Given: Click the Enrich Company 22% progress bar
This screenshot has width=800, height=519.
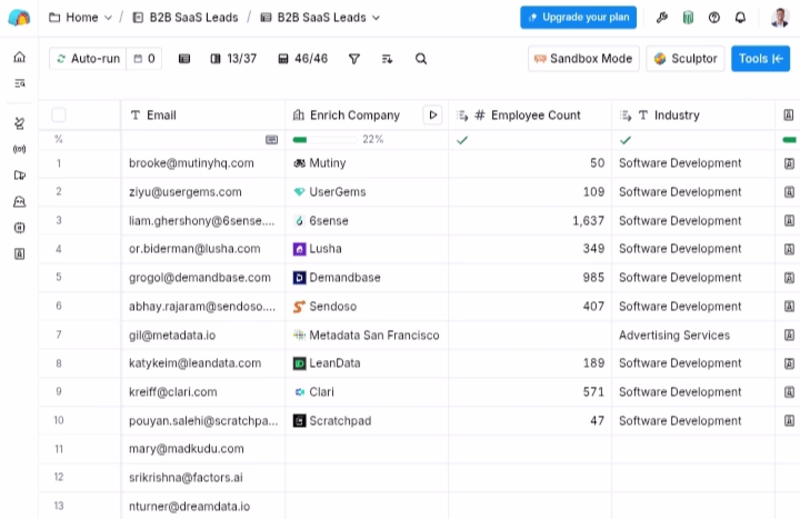Looking at the screenshot, I should tap(323, 139).
